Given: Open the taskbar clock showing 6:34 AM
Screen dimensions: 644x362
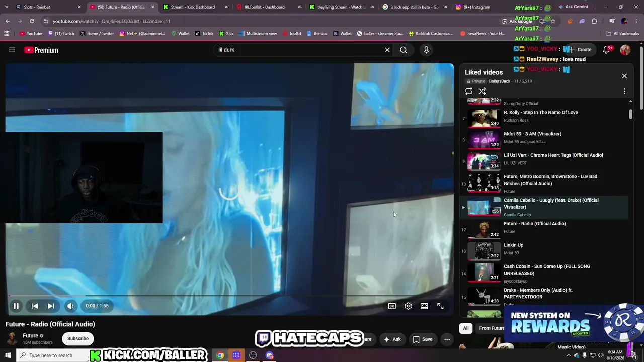Looking at the screenshot, I should [x=615, y=355].
